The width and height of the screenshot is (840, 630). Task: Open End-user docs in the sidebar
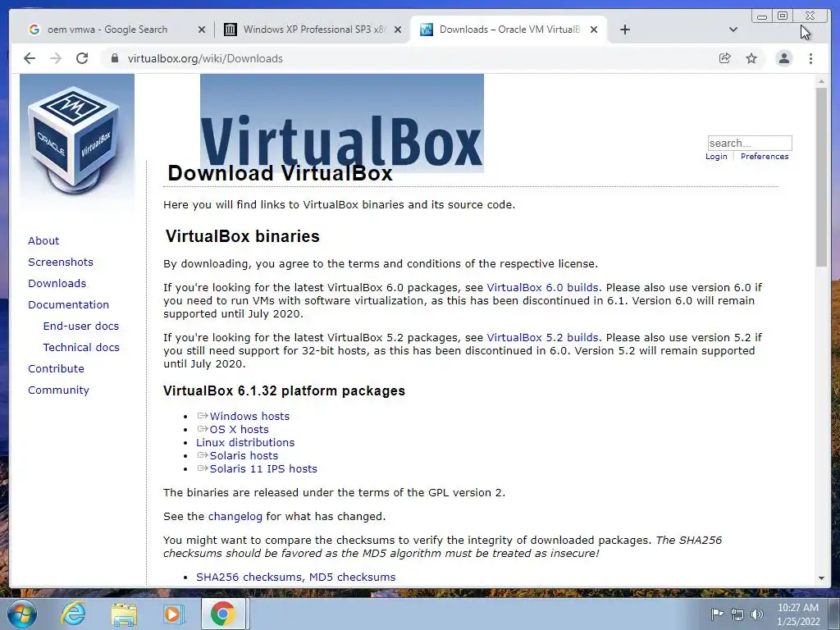(x=81, y=326)
